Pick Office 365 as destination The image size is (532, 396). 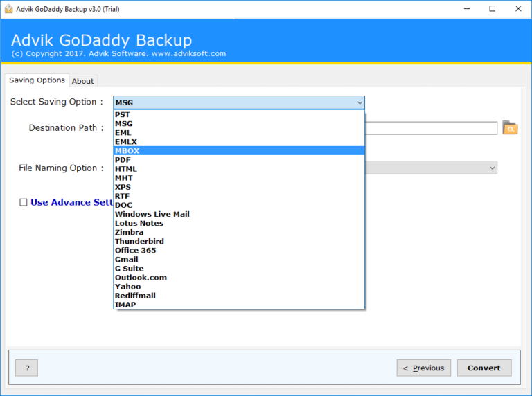pyautogui.click(x=239, y=250)
